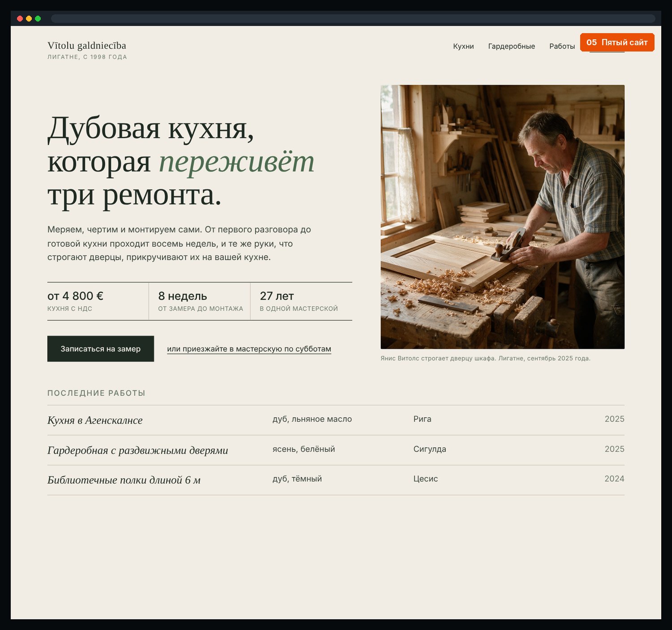Click the photo caption about Янис Витолс
This screenshot has width=672, height=630.
(x=485, y=358)
